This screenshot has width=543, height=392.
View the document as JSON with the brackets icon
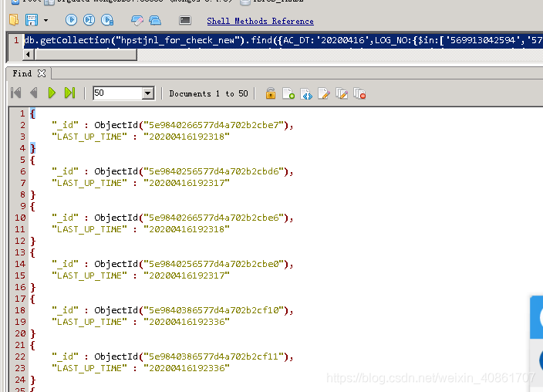[x=306, y=93]
